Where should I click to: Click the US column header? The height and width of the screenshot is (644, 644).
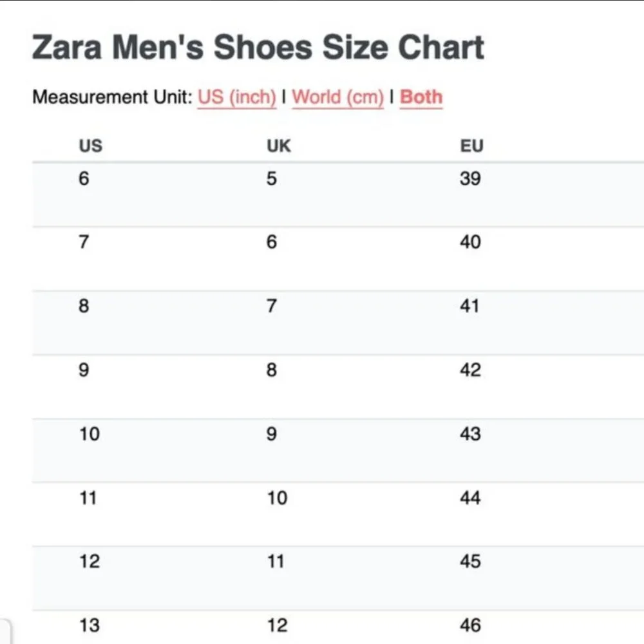pos(90,146)
